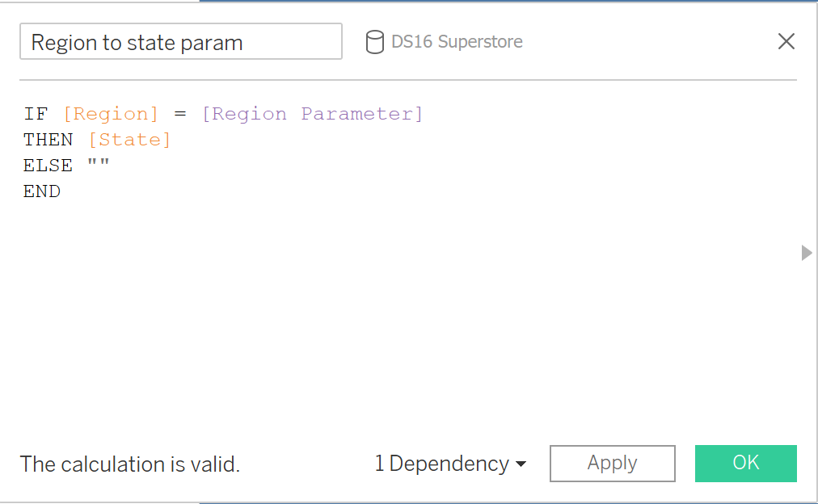Click the [Region Parameter] reference in the formula
The height and width of the screenshot is (504, 818).
click(x=312, y=114)
